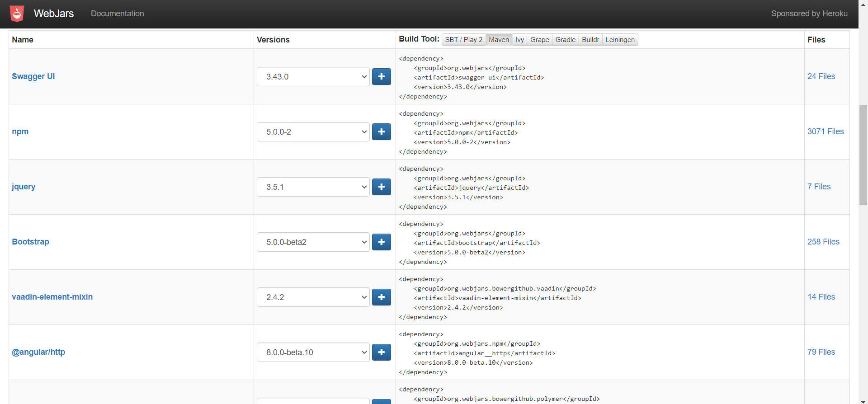Open the Bootstrap project link

(30, 242)
